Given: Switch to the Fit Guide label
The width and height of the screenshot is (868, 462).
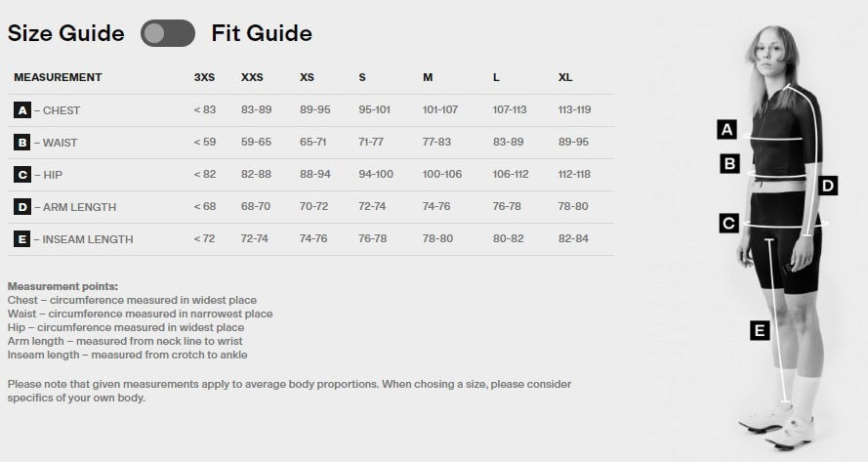Looking at the screenshot, I should point(262,33).
